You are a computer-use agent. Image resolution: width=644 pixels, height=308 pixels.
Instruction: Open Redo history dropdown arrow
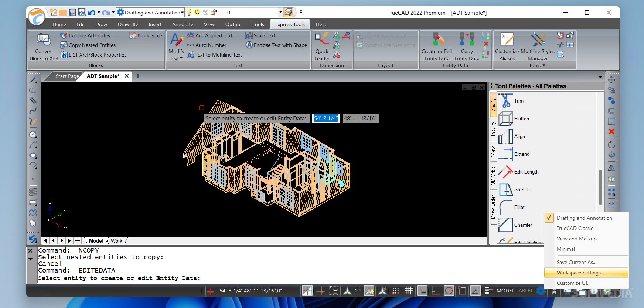(113, 13)
